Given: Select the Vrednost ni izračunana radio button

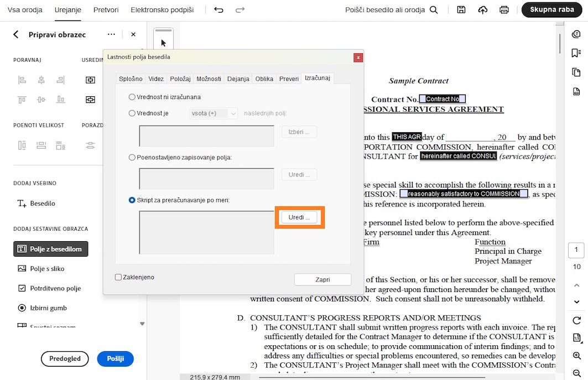Looking at the screenshot, I should (x=132, y=96).
